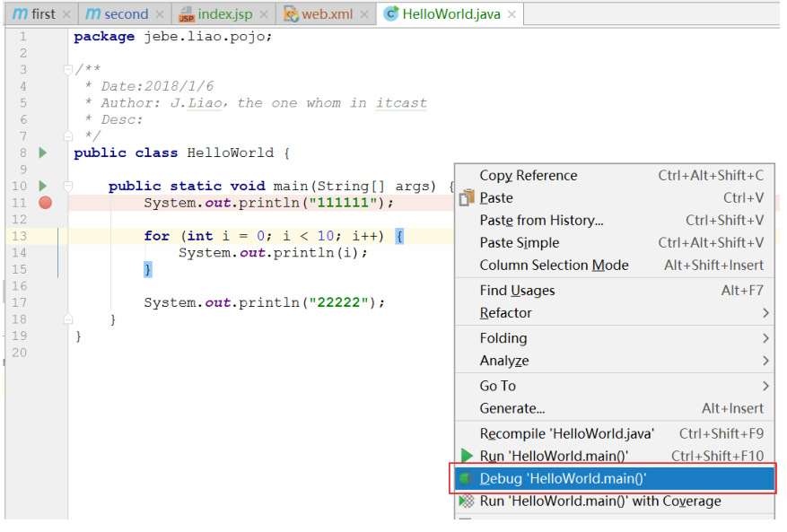
Task: Toggle the red breakpoint on line 11
Action: pos(45,203)
